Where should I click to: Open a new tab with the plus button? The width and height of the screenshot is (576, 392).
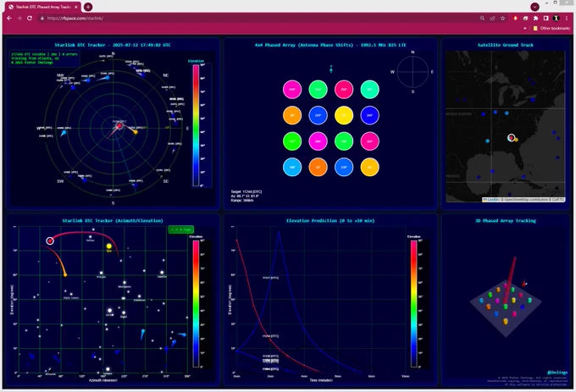click(88, 7)
